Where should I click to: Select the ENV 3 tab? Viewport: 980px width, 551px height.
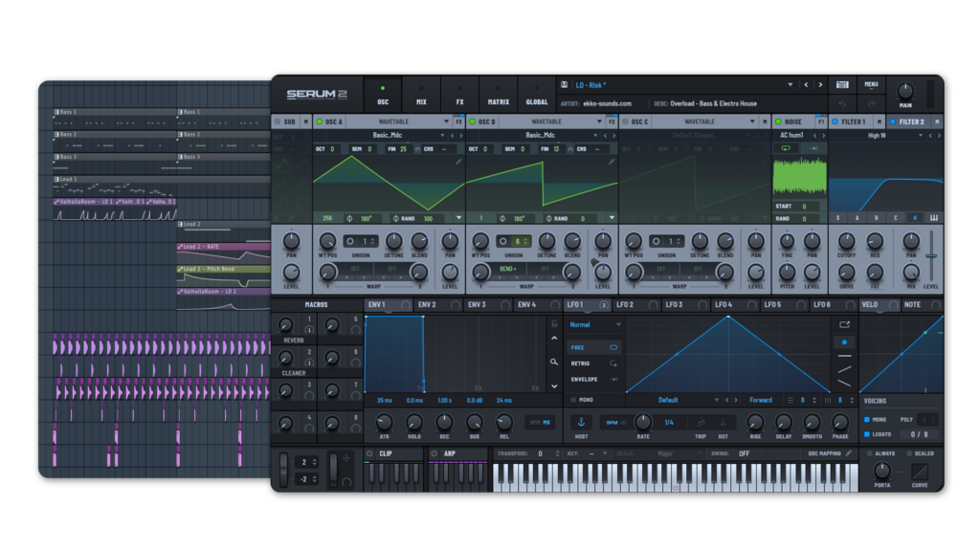point(476,304)
